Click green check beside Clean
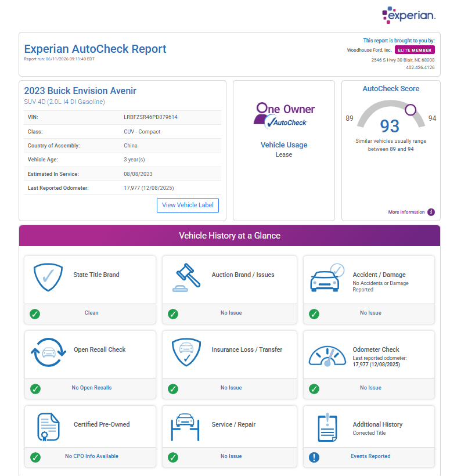Viewport: 450px width, 476px height. click(35, 314)
